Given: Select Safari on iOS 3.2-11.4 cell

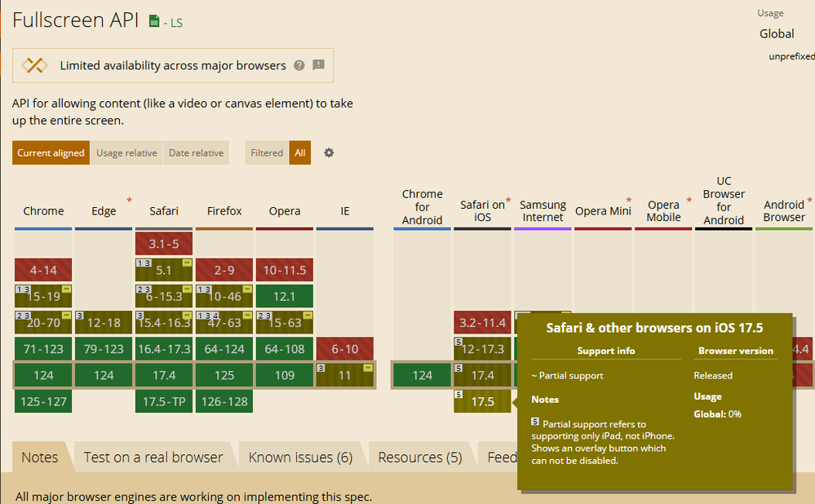Looking at the screenshot, I should pos(482,323).
